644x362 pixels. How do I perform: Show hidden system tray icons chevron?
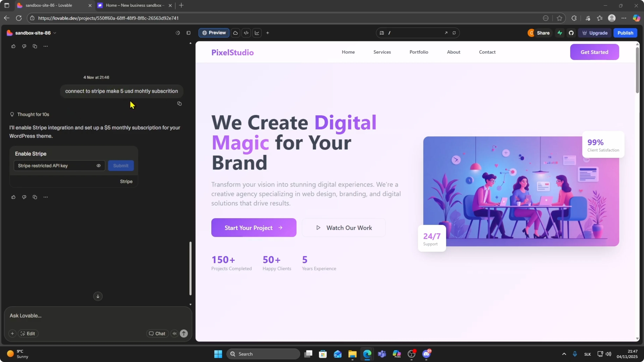click(x=564, y=354)
